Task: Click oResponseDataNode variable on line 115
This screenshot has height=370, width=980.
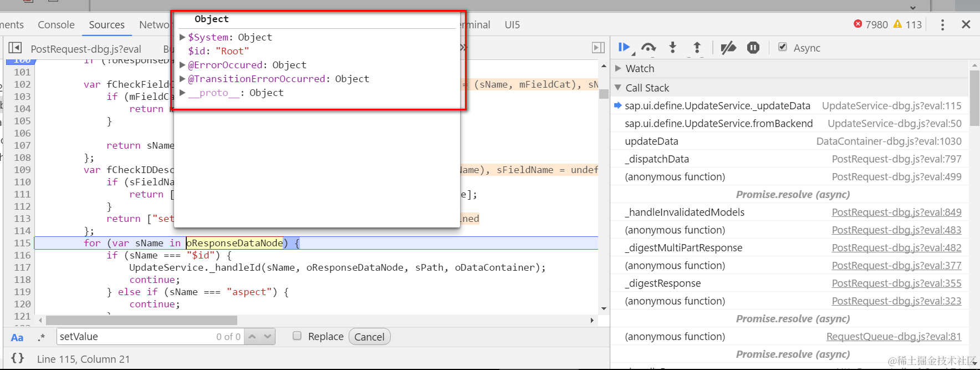Action: pyautogui.click(x=234, y=243)
